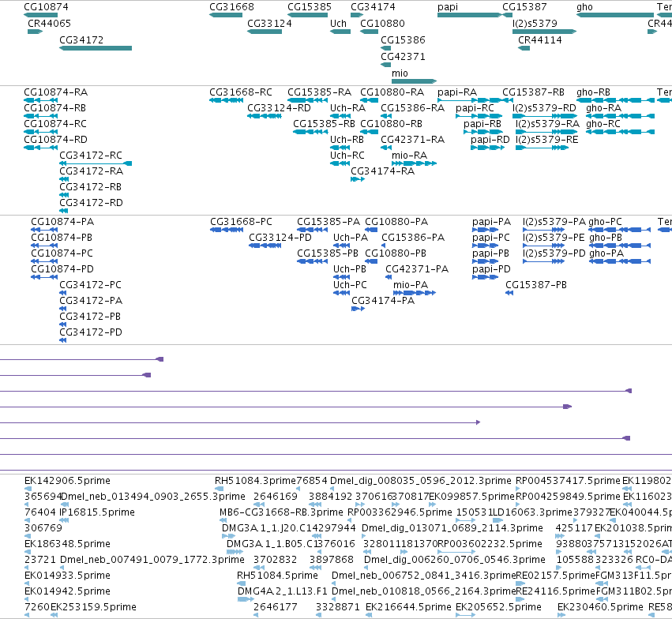Open protein l(2)s5379-PE
This screenshot has width=672, height=619.
(554, 238)
